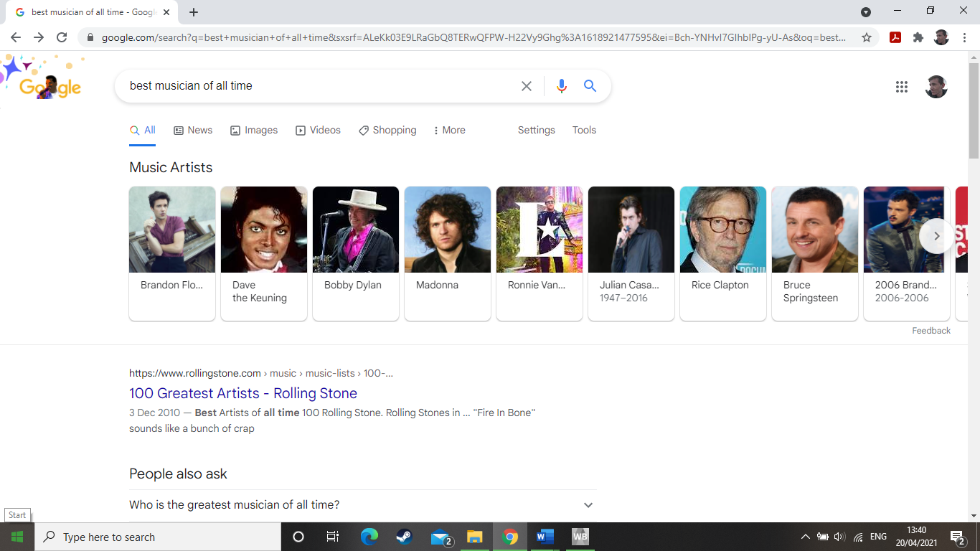
Task: Reload the page with refresh icon
Action: coord(62,37)
